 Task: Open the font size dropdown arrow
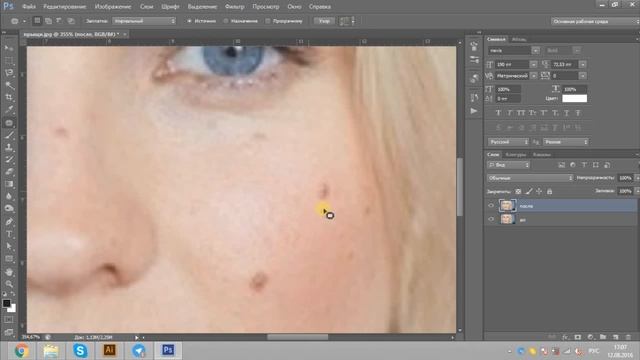[533, 64]
